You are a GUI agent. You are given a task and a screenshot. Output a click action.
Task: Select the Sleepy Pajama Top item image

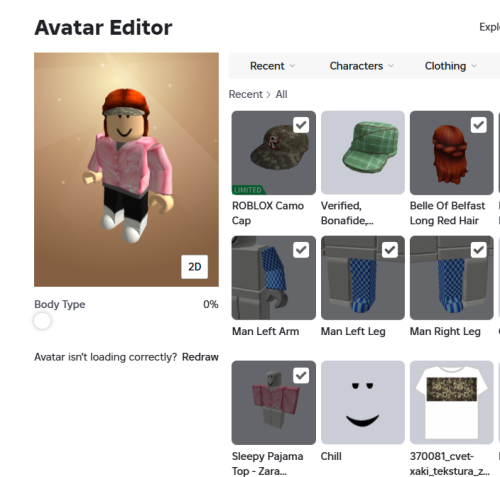click(x=273, y=402)
